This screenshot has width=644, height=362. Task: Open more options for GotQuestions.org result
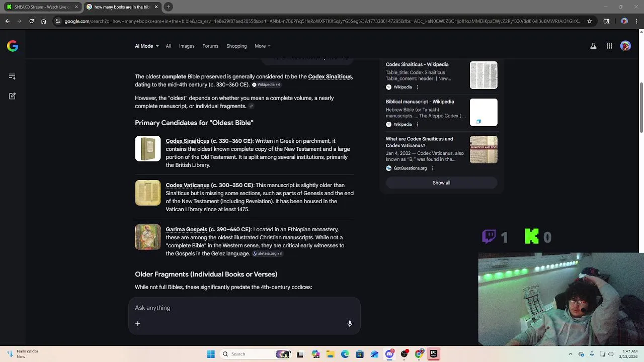(432, 168)
